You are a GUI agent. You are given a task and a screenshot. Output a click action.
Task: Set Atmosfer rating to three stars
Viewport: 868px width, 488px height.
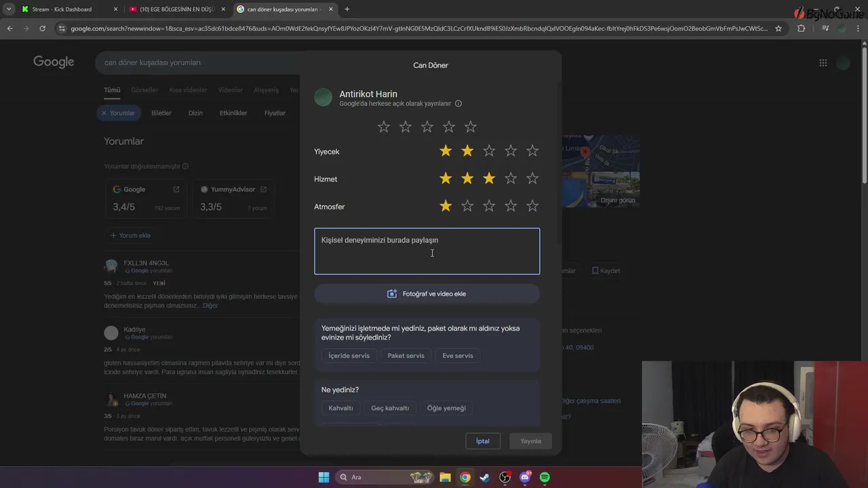pyautogui.click(x=489, y=206)
